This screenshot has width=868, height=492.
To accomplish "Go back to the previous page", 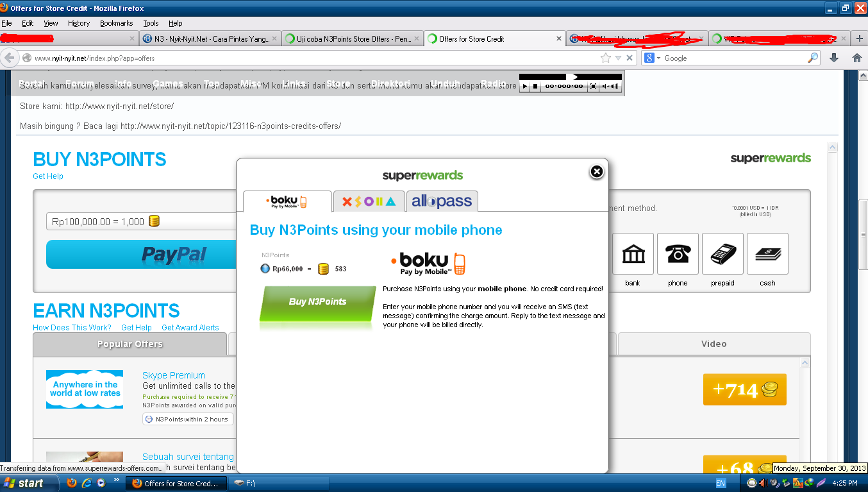I will pyautogui.click(x=9, y=58).
